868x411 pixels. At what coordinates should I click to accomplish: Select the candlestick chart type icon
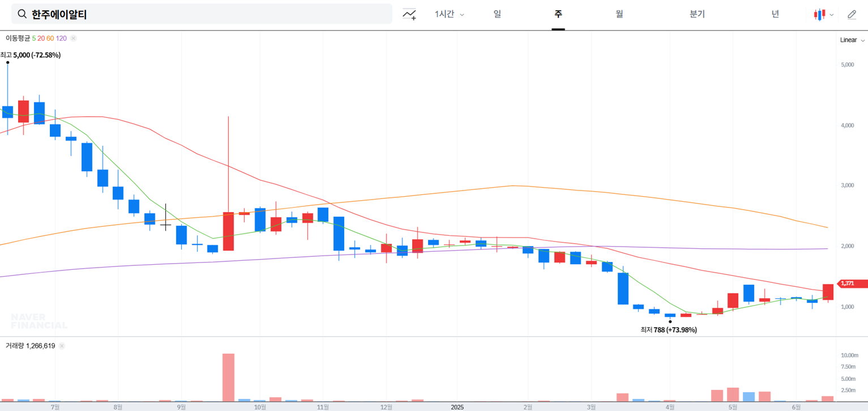[x=819, y=15]
